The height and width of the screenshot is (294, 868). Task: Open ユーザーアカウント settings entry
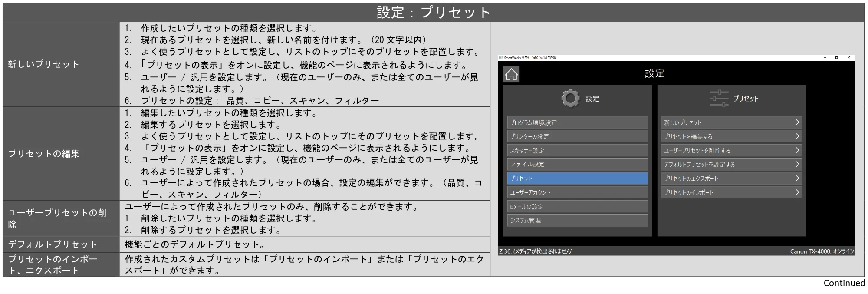click(x=577, y=192)
